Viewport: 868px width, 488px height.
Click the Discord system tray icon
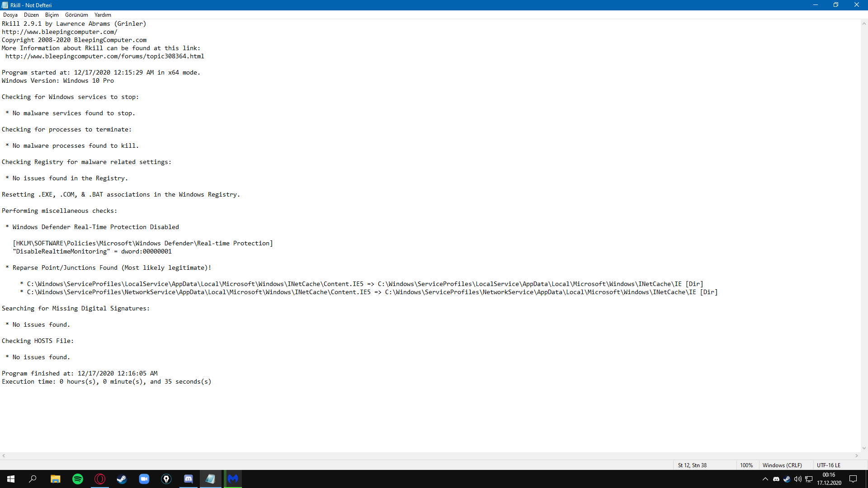776,479
